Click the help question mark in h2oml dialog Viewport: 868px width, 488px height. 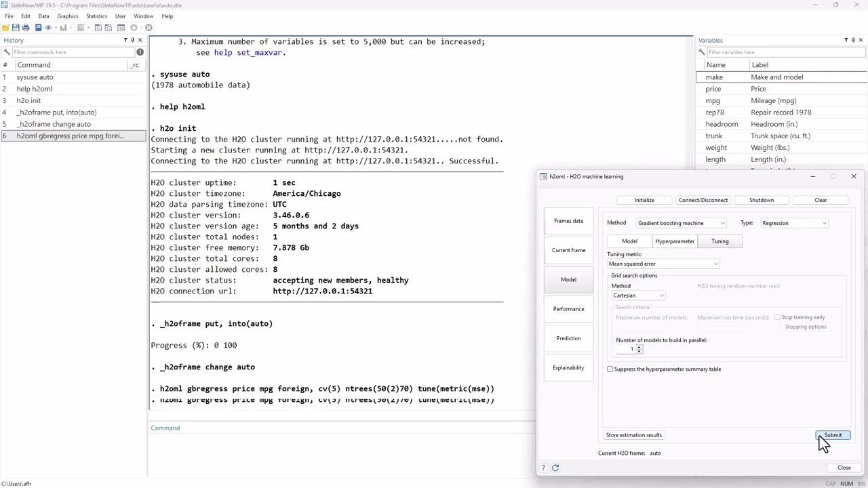point(542,468)
